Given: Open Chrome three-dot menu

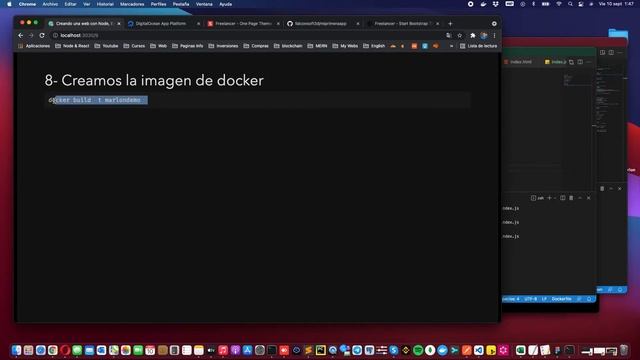Looking at the screenshot, I should [x=494, y=36].
